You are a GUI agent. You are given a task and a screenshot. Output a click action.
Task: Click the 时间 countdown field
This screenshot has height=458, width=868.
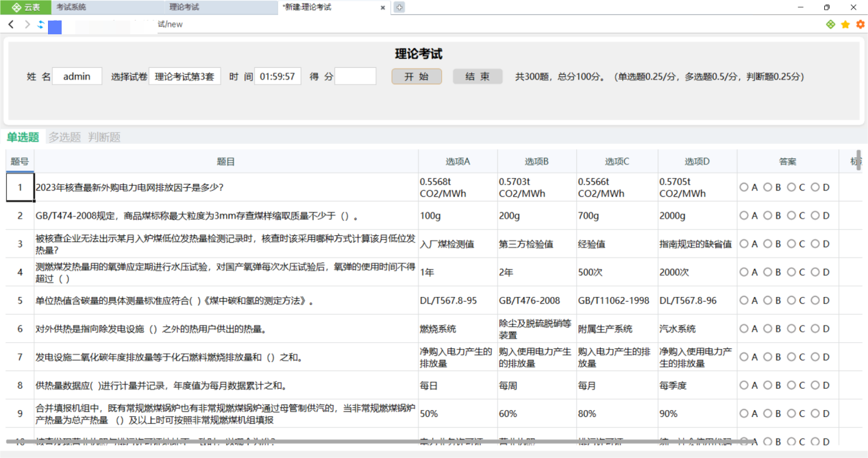[277, 76]
